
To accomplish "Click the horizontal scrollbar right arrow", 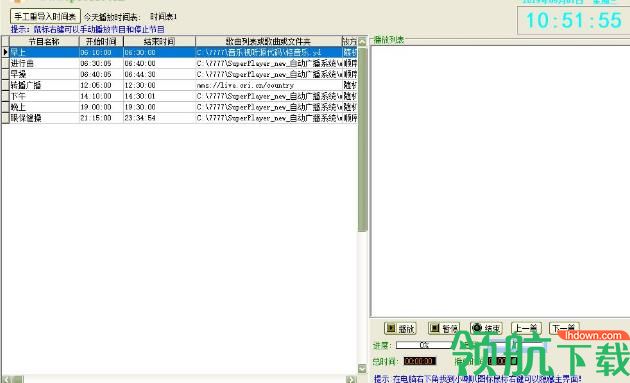I will pyautogui.click(x=351, y=379).
